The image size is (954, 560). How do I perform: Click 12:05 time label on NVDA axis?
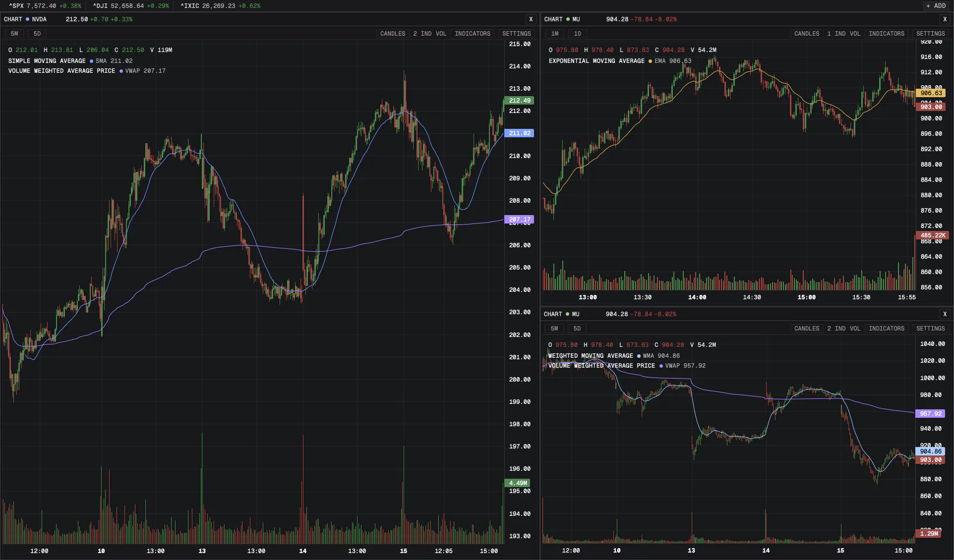tap(443, 551)
